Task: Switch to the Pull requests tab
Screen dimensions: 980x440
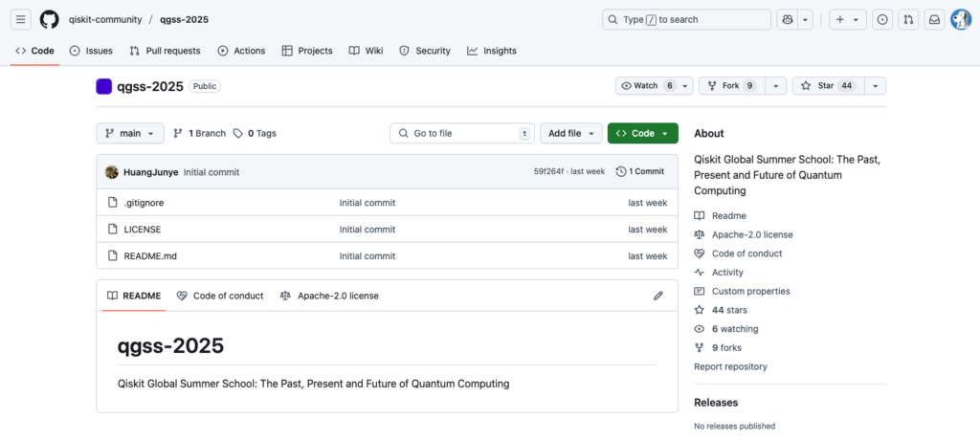Action: click(165, 51)
